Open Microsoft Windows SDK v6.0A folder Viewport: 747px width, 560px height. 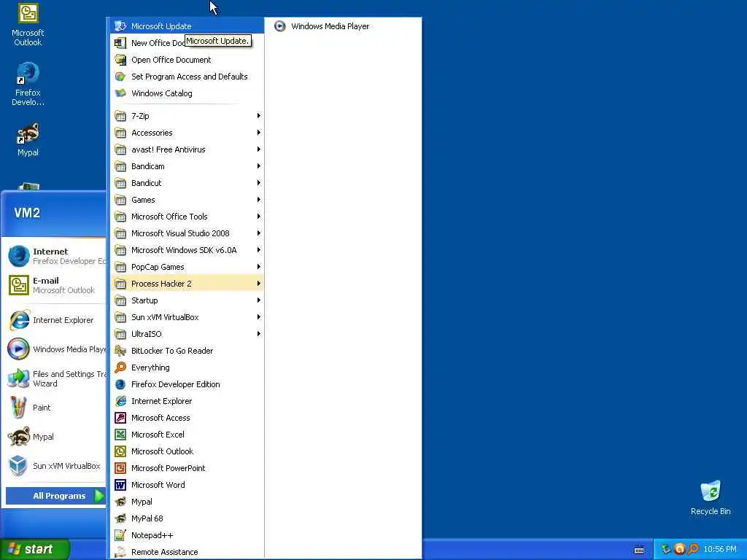187,250
